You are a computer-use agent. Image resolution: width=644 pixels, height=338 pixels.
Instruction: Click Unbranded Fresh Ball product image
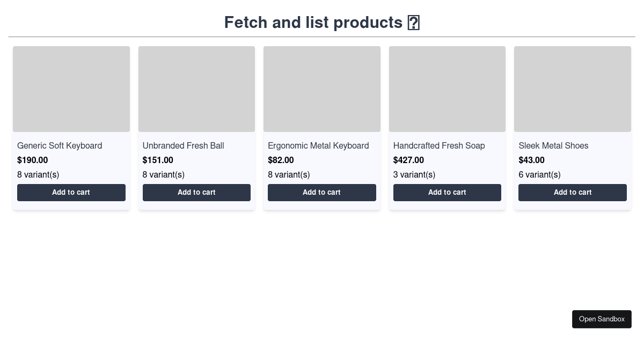coord(196,89)
